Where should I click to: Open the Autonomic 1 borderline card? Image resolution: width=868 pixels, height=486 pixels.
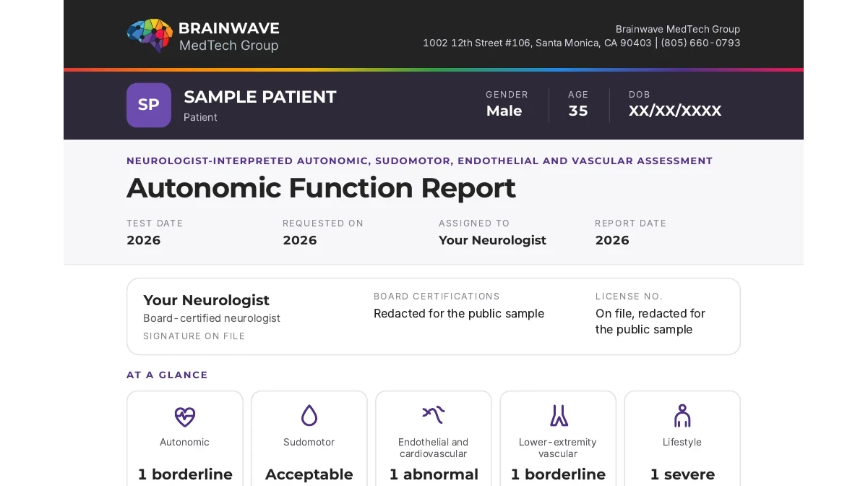(x=185, y=439)
